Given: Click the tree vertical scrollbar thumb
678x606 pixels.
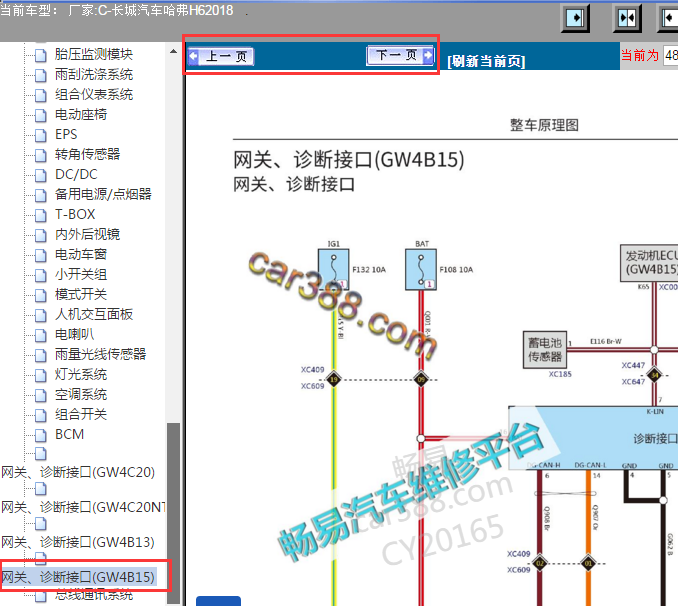Looking at the screenshot, I should (x=173, y=513).
